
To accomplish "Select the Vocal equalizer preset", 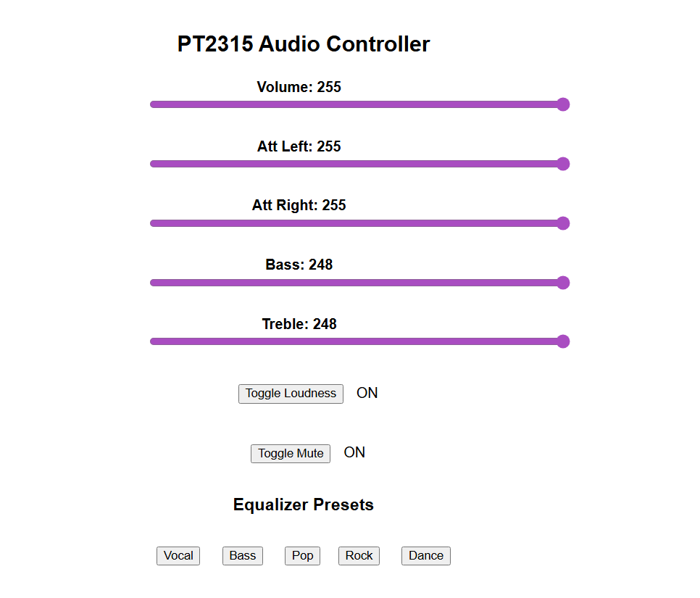I will click(x=178, y=556).
